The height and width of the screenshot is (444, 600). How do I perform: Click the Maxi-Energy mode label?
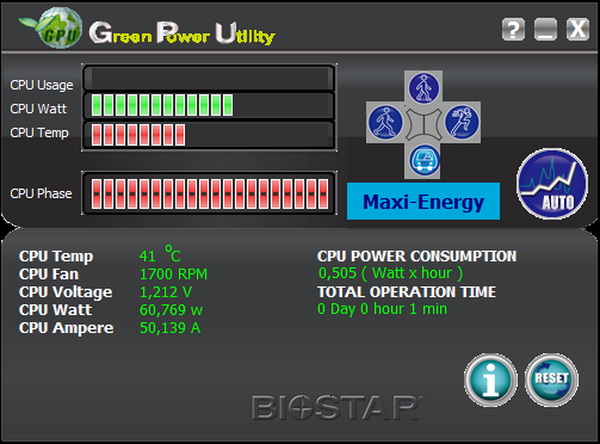point(423,201)
